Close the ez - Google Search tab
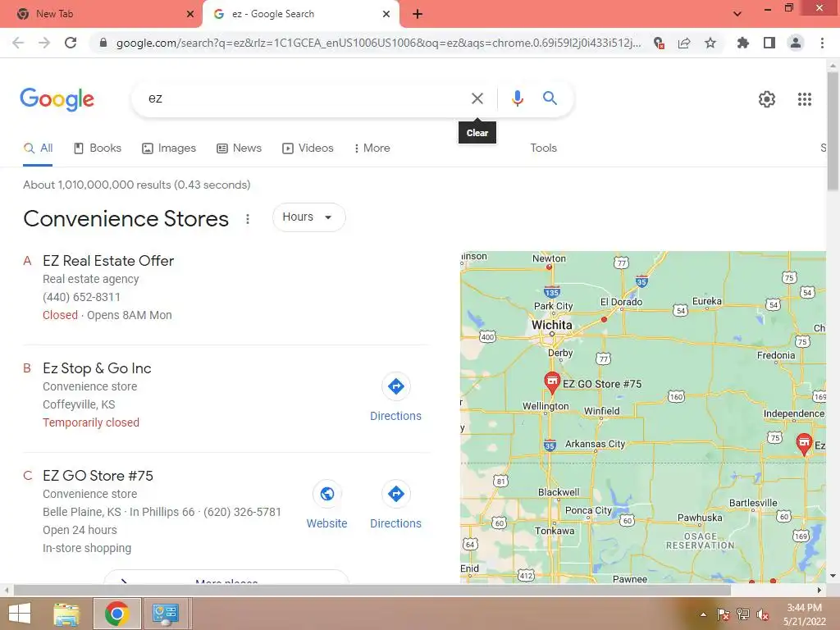 [386, 14]
